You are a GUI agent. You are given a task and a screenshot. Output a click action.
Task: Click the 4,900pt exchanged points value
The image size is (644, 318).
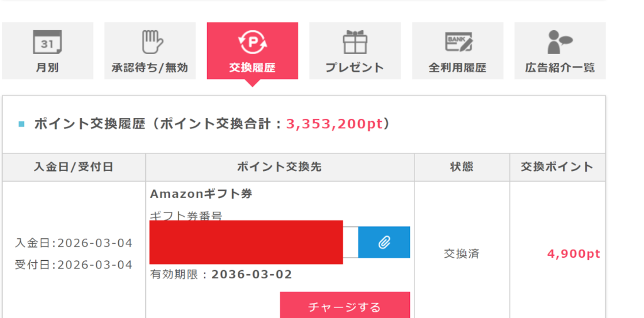tap(574, 254)
